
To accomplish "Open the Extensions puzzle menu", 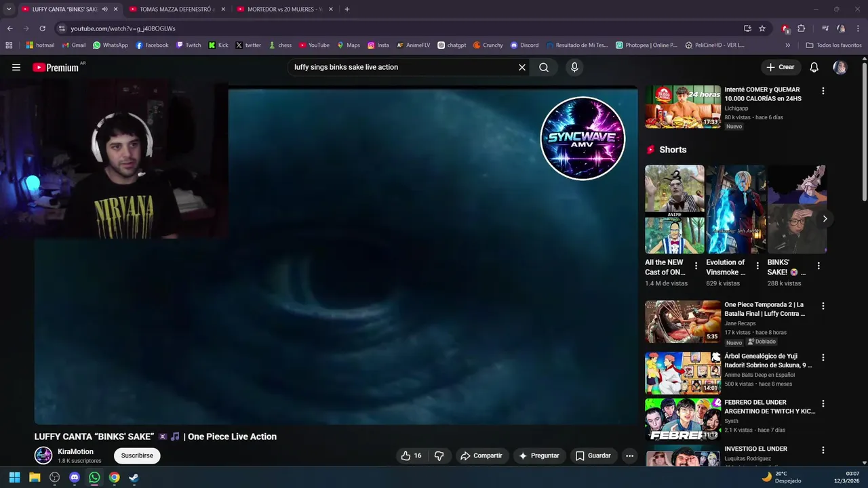I will 802,28.
